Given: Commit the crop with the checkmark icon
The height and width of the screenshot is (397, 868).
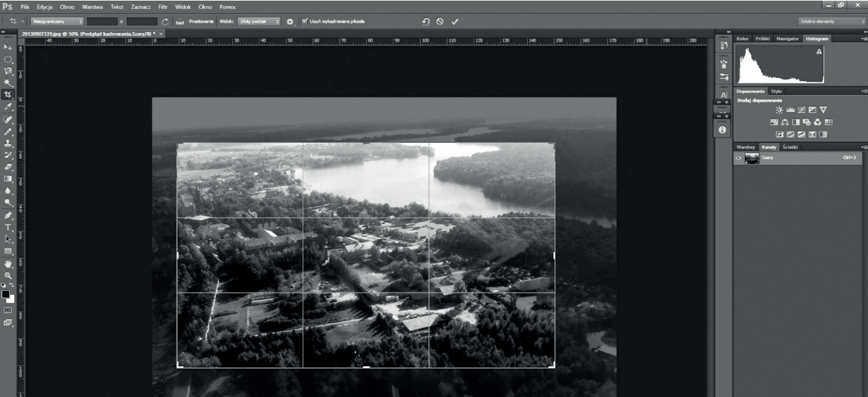Looking at the screenshot, I should pos(455,22).
